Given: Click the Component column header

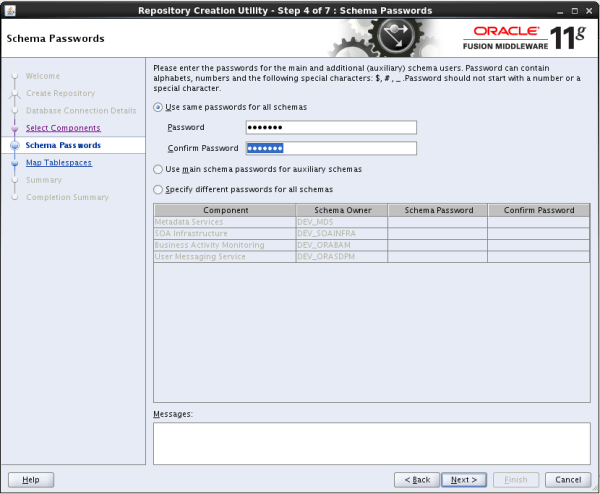Looking at the screenshot, I should pyautogui.click(x=225, y=211).
